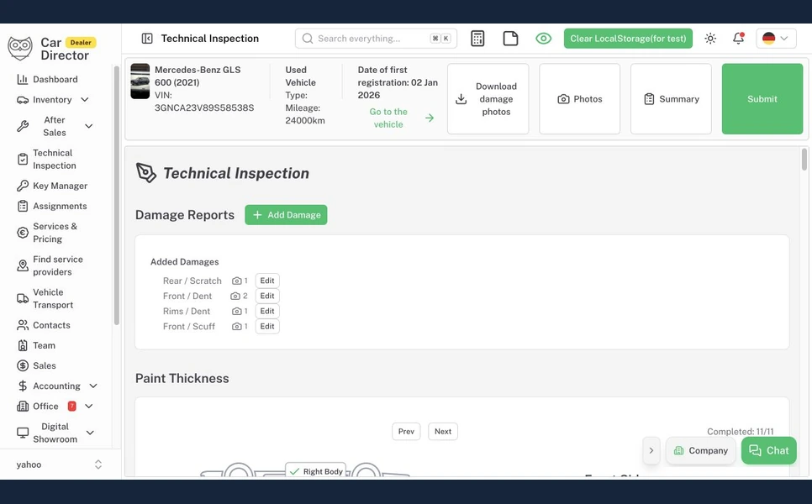The width and height of the screenshot is (812, 504).
Task: Open notifications bell
Action: coord(739,39)
